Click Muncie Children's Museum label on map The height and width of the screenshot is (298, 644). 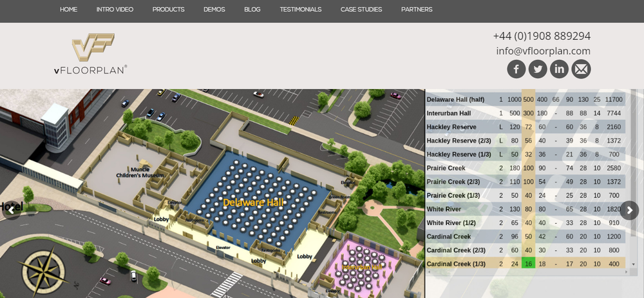140,172
